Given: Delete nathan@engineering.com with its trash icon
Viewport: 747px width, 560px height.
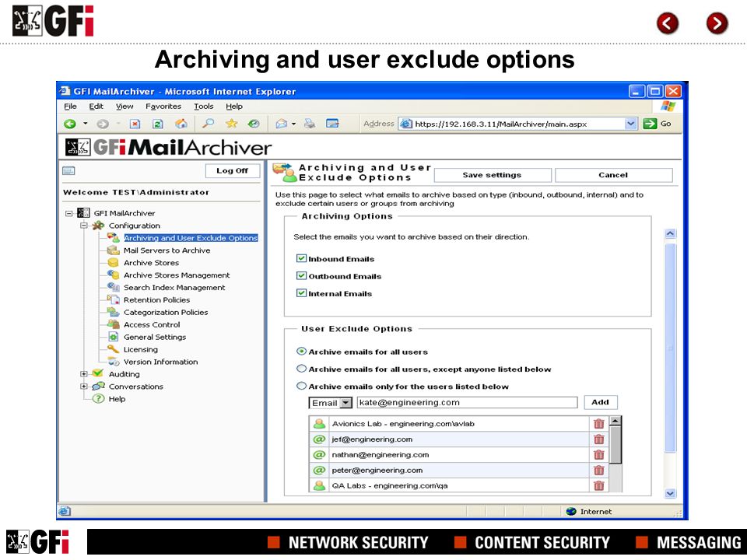Looking at the screenshot, I should click(x=599, y=455).
